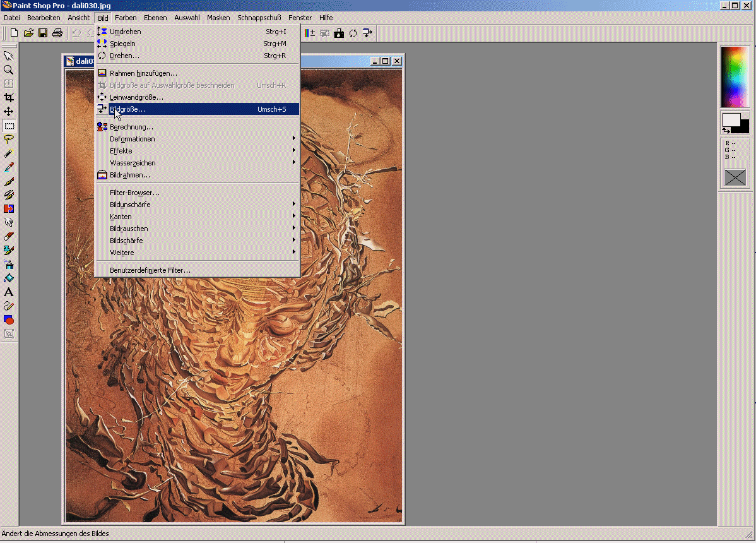
Task: Select the Eraser tool
Action: point(9,237)
